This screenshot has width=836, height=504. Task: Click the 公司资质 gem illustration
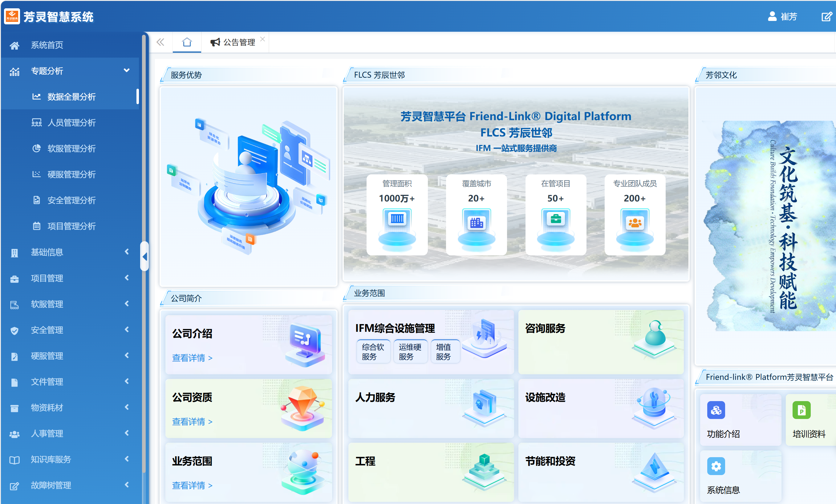[303, 408]
